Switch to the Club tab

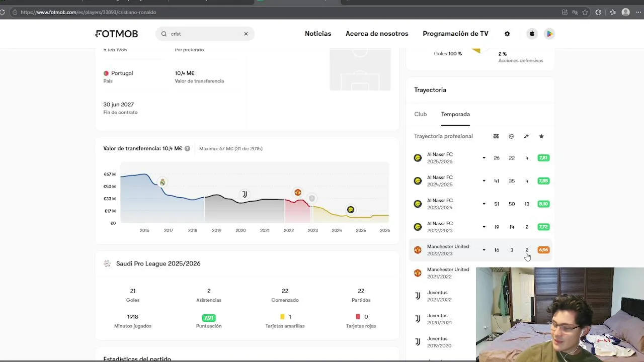point(421,114)
